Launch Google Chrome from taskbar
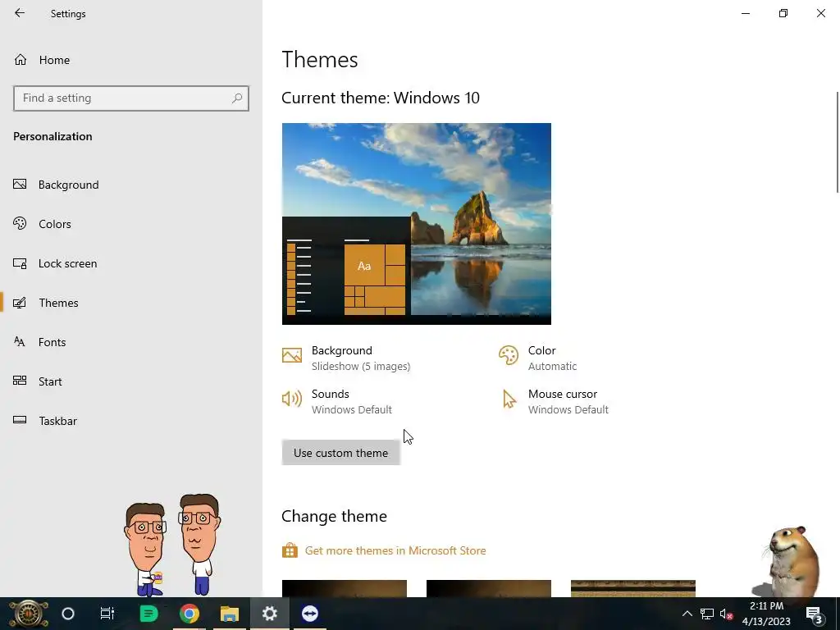This screenshot has height=630, width=840. pos(189,614)
